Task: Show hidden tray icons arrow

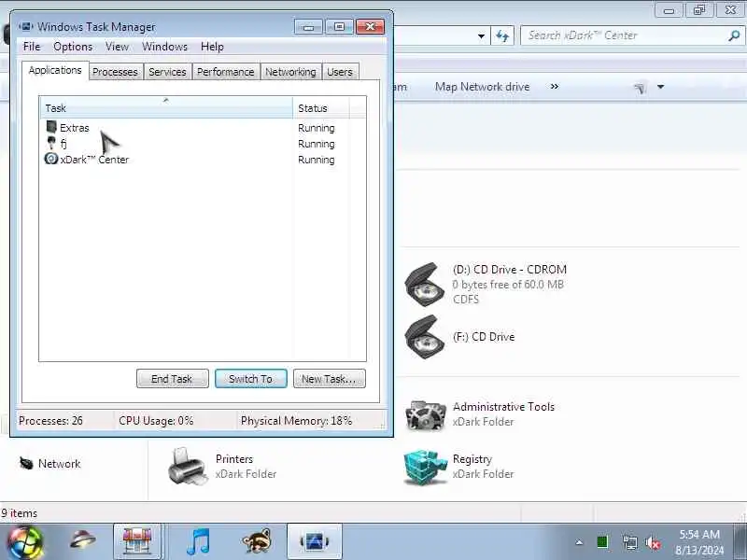Action: click(x=579, y=542)
